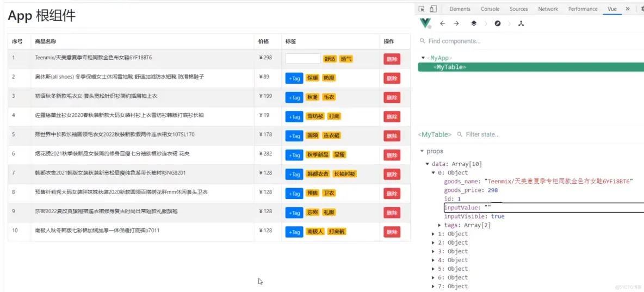
Task: Click the 秋季新品 tag badge
Action: pyautogui.click(x=318, y=155)
